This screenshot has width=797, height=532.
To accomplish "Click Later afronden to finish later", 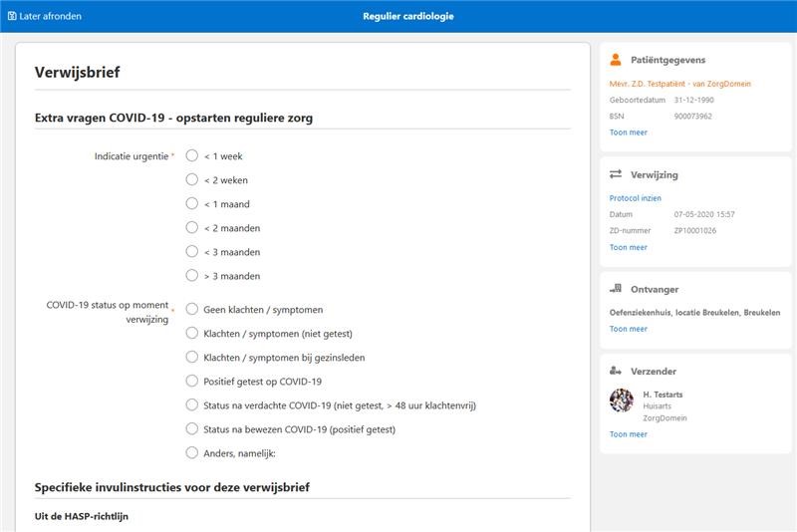I will [x=50, y=16].
